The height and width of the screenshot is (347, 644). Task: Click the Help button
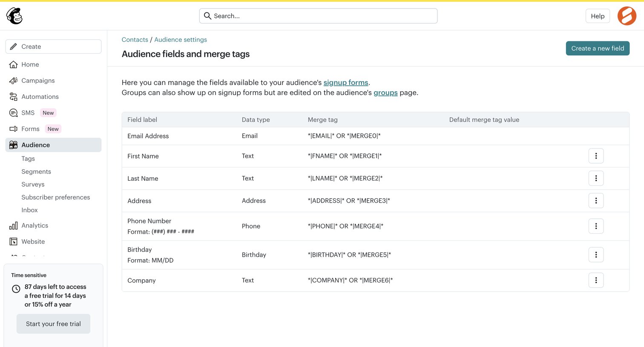pyautogui.click(x=598, y=16)
